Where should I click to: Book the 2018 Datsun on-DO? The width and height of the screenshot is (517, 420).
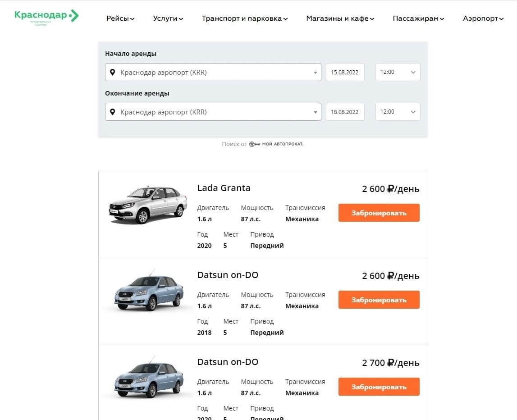(x=379, y=300)
